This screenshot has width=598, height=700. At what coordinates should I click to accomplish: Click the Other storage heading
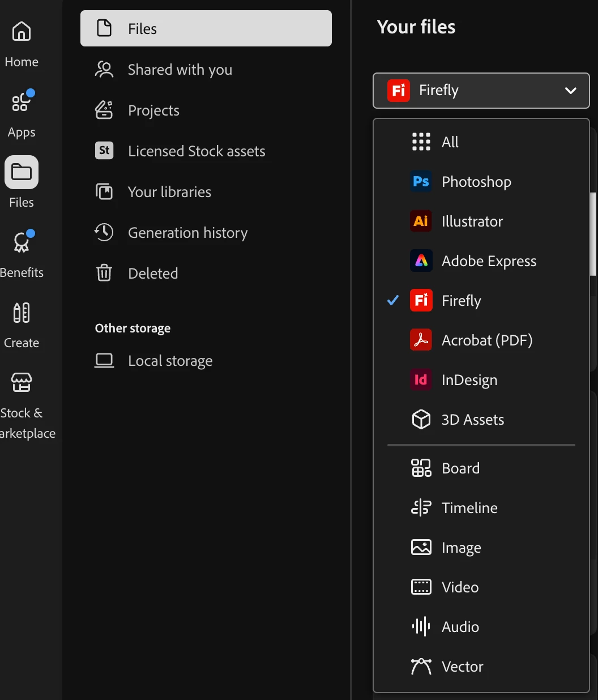(x=133, y=328)
